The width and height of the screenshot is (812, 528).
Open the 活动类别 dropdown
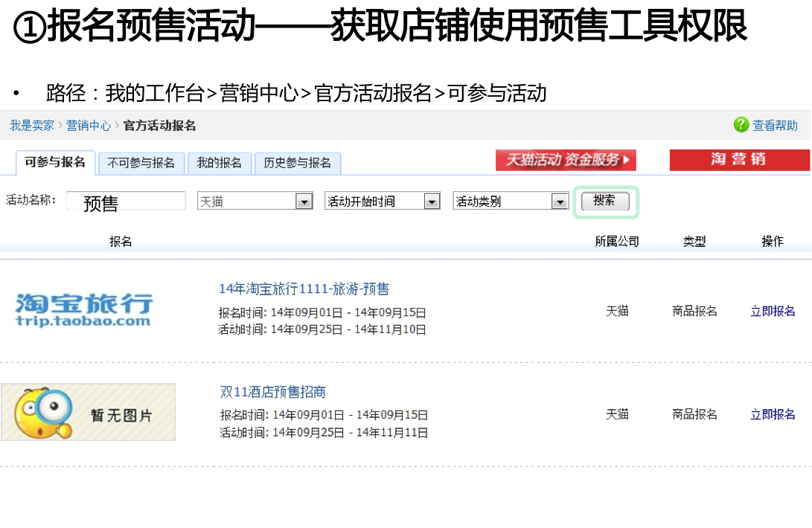click(511, 201)
